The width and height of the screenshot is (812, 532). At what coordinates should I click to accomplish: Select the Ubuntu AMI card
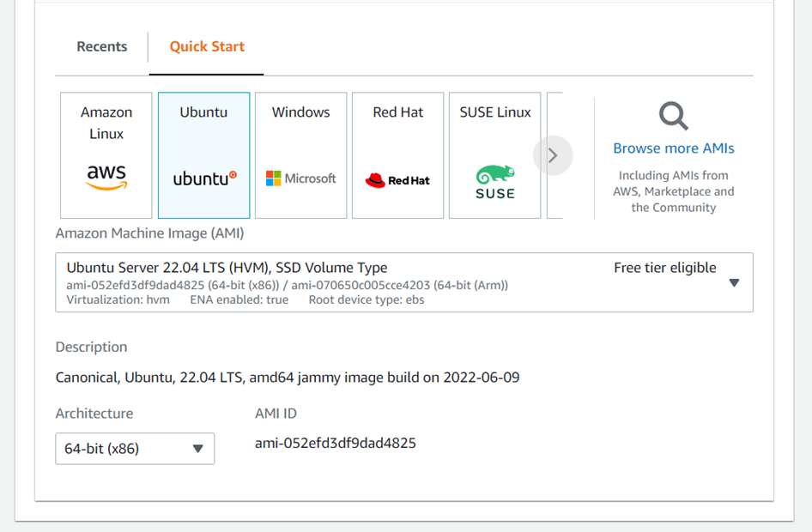(203, 155)
